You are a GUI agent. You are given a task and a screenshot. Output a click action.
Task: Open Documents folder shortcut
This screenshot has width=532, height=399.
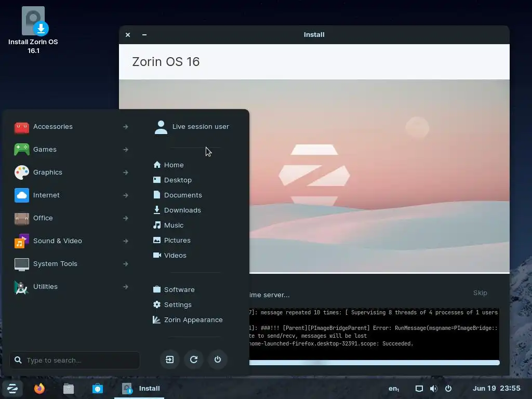point(178,195)
